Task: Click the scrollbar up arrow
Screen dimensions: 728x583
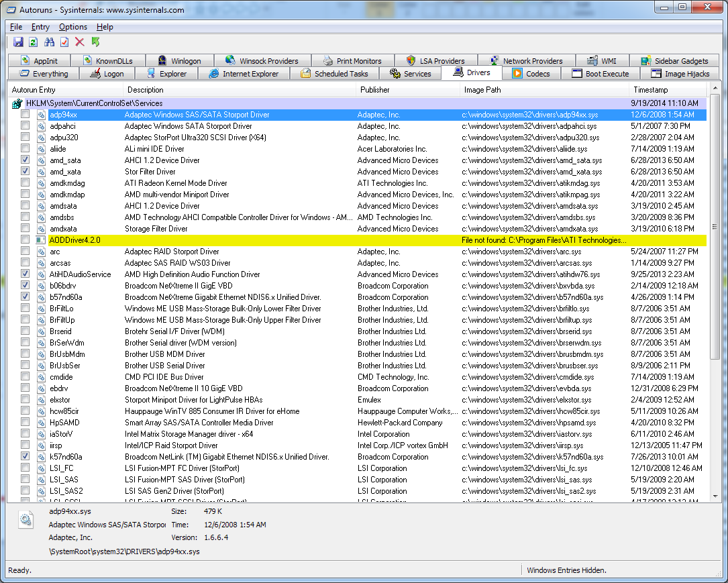Action: pos(715,88)
